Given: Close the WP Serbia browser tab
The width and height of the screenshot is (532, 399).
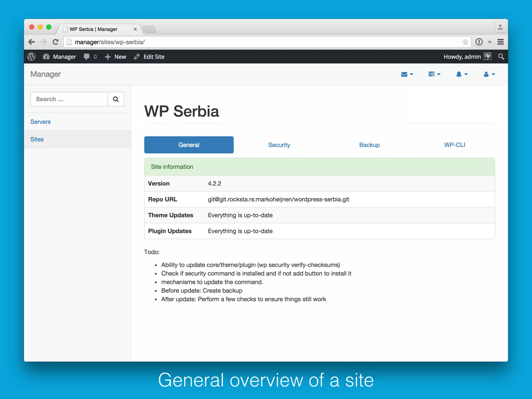Looking at the screenshot, I should 135,29.
